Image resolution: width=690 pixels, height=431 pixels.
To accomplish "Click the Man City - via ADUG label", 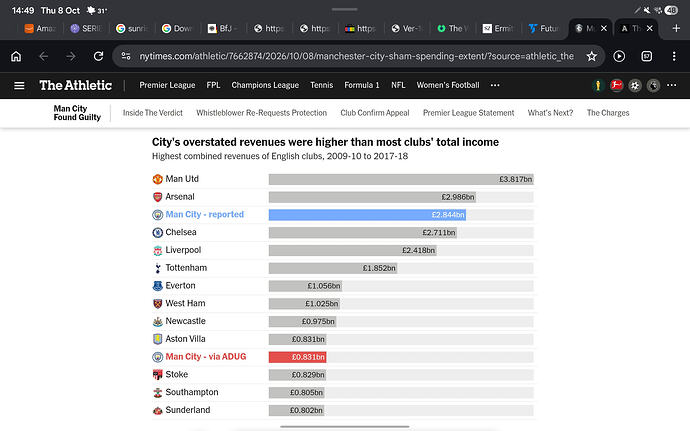I will pyautogui.click(x=206, y=357).
